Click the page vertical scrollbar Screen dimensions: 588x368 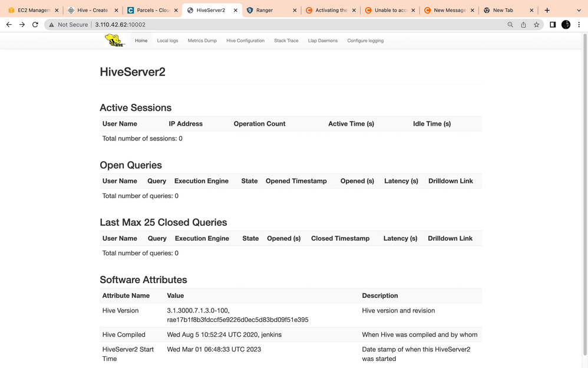(x=584, y=195)
